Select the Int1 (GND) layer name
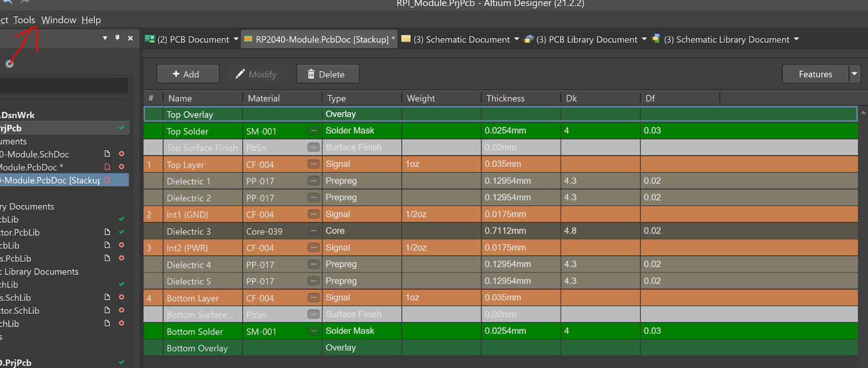 pyautogui.click(x=187, y=215)
